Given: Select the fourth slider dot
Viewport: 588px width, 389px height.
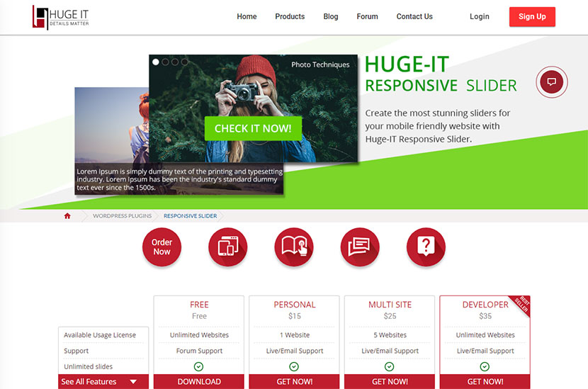Looking at the screenshot, I should tap(184, 62).
